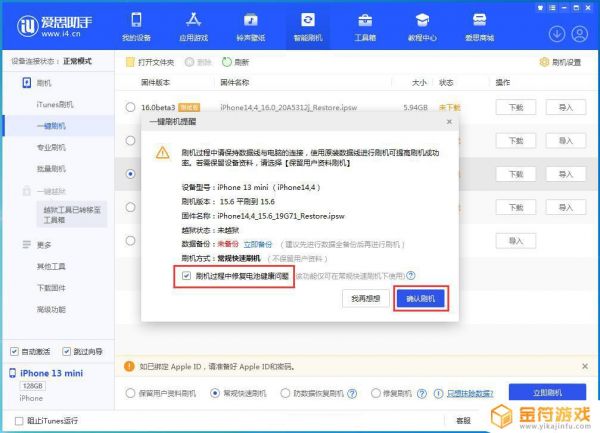Open 批量刷机 in sidebar

coord(51,169)
